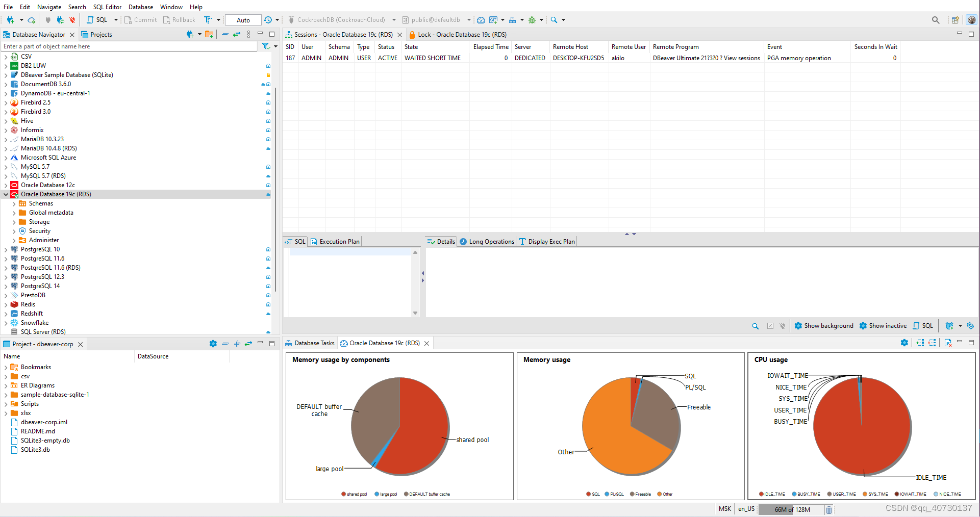This screenshot has height=517, width=980.
Task: Open Display Exec Plan view
Action: 547,242
